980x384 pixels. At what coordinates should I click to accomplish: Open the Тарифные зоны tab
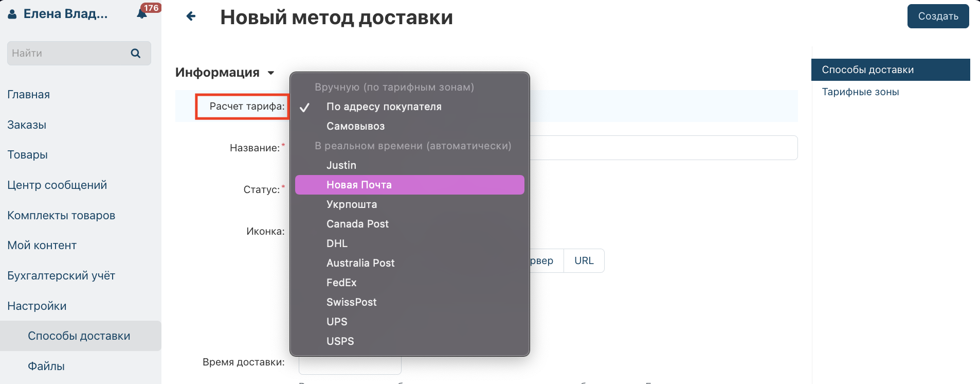(860, 92)
